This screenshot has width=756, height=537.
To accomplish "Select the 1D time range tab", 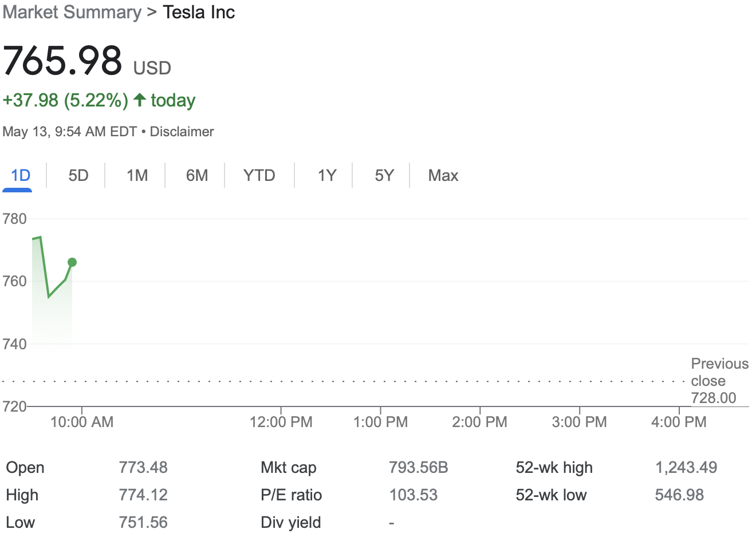I will coord(21,175).
